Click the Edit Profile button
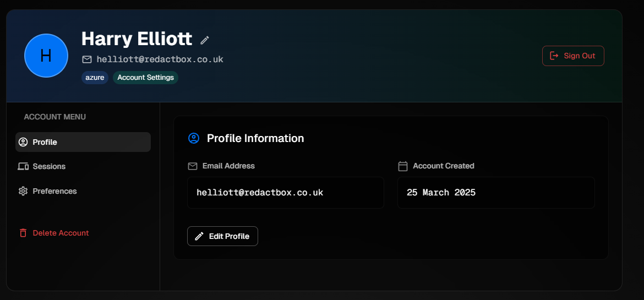644x300 pixels. click(222, 236)
